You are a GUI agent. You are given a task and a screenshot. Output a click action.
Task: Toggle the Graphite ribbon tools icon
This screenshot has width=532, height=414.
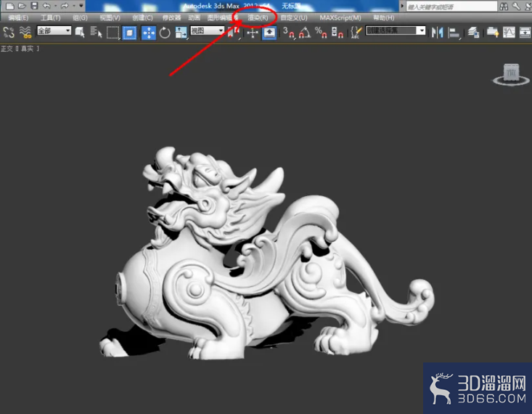[492, 33]
